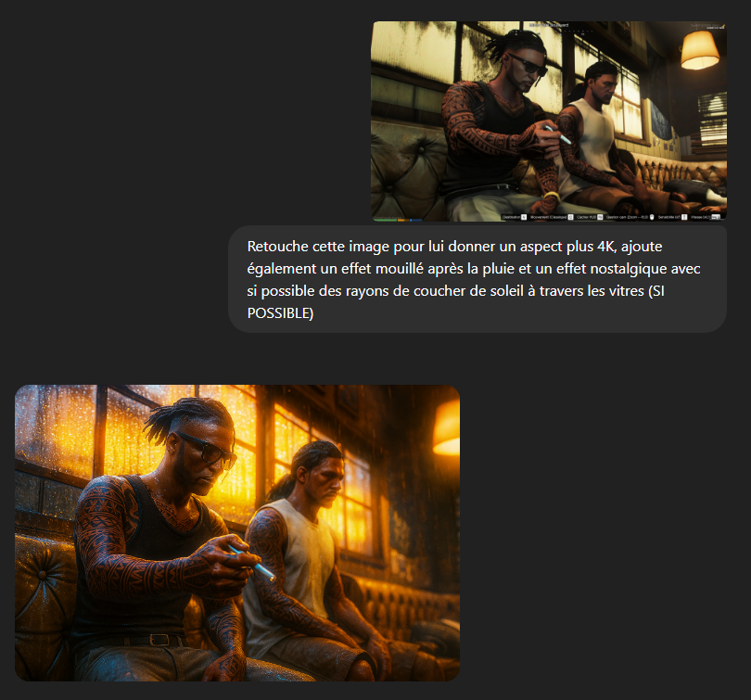The width and height of the screenshot is (751, 700).
Task: Open the uploaded game screenshot thumbnail
Action: pos(550,121)
